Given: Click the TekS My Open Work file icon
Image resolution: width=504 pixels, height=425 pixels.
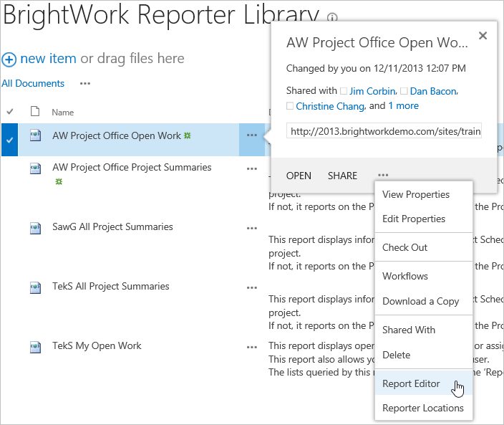Looking at the screenshot, I should click(x=35, y=346).
